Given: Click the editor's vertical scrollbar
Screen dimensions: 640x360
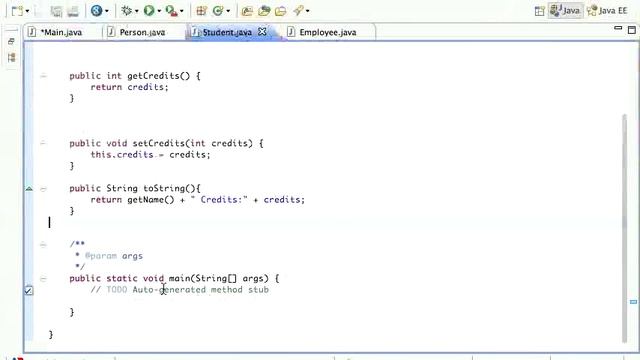Looking at the screenshot, I should [x=624, y=228].
